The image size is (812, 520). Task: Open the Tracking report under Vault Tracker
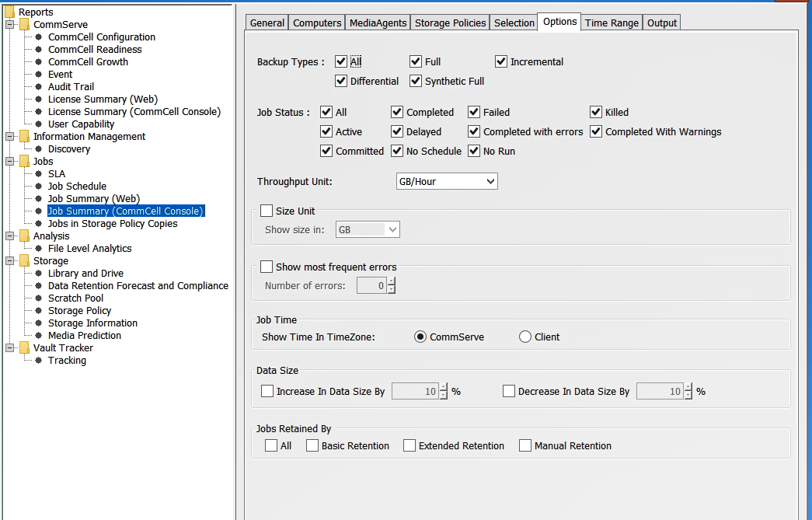click(x=67, y=360)
